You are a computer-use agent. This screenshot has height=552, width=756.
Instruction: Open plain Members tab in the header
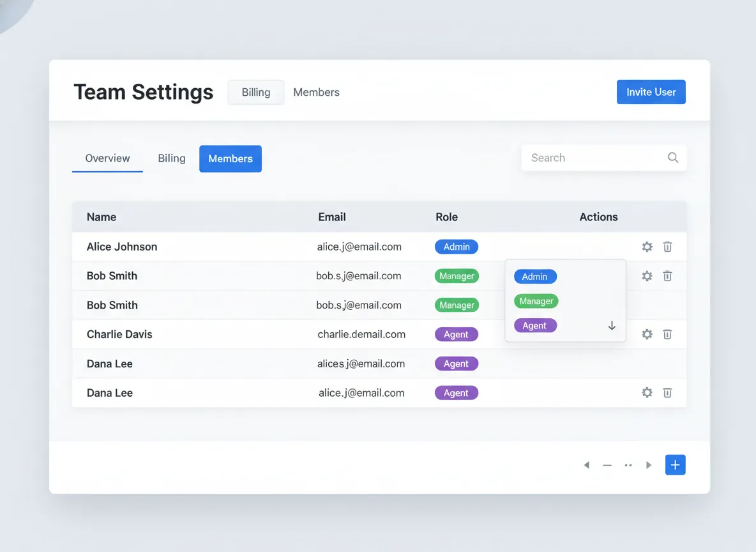tap(316, 92)
